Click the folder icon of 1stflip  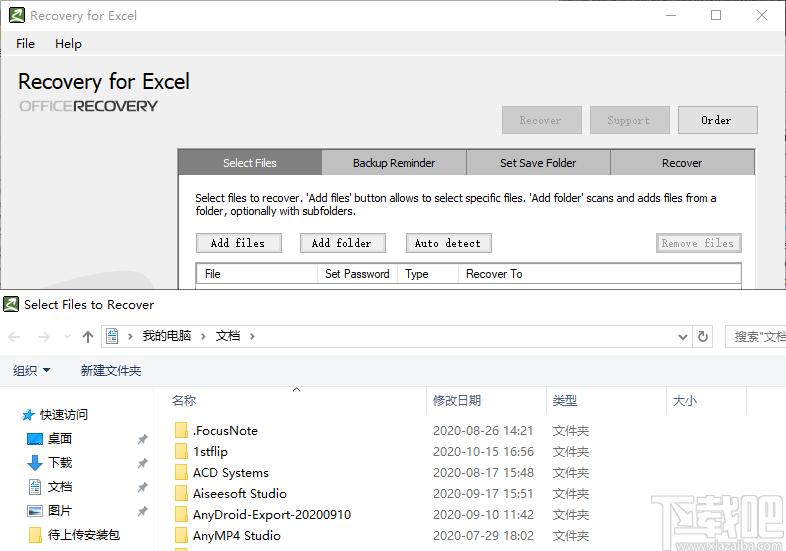181,451
